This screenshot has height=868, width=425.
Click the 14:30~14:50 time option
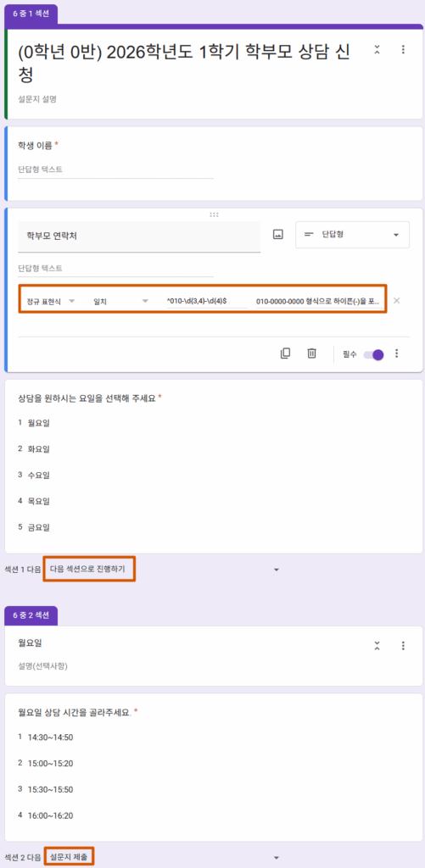[x=50, y=737]
